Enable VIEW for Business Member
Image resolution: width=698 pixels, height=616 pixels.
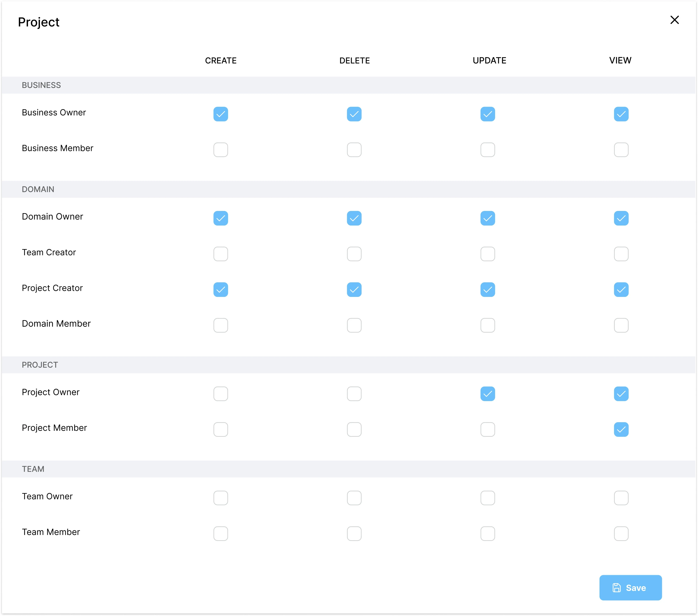621,150
